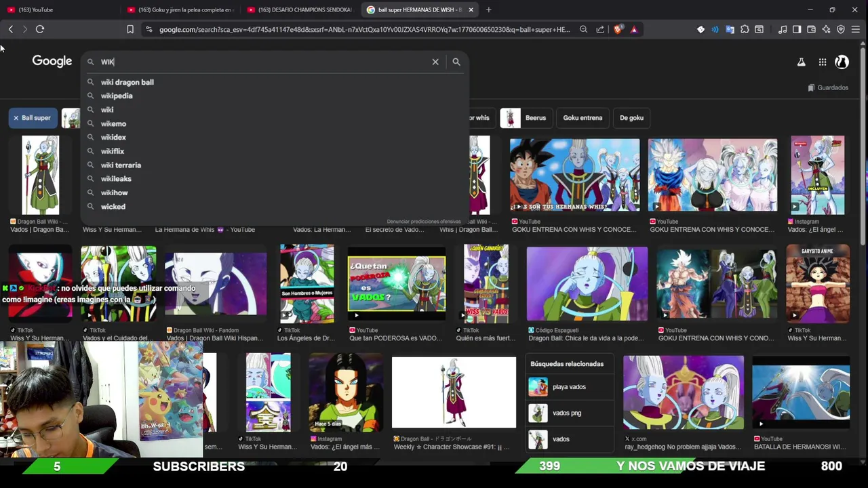Open the 'Weekly Character Showcase #91' image

coord(454,393)
